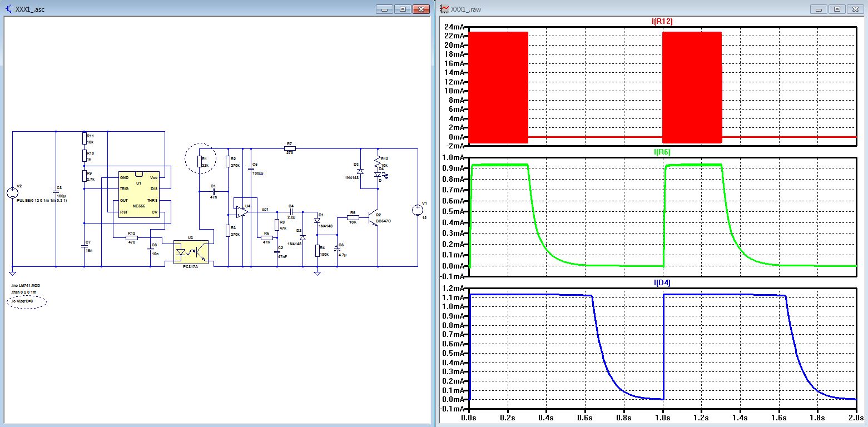Click the 24mA label on I(R12) axis

coord(455,27)
